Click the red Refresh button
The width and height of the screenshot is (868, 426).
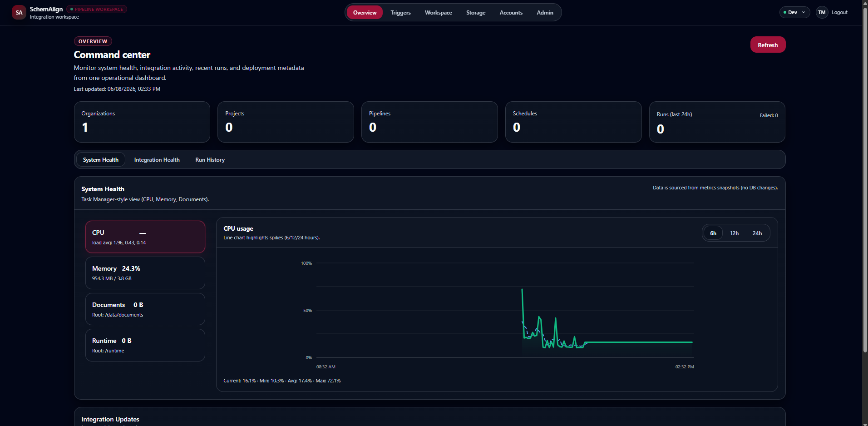click(x=768, y=45)
